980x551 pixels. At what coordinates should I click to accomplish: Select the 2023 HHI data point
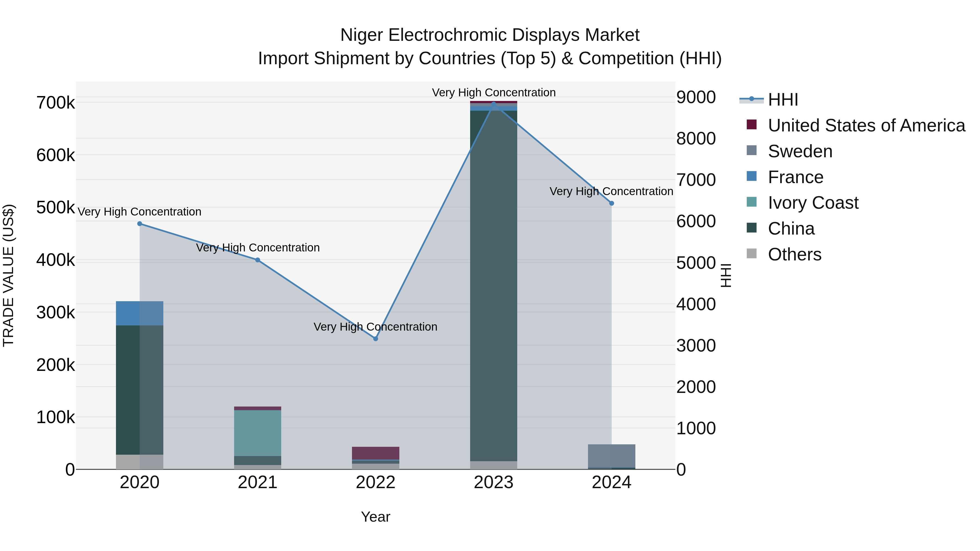[x=494, y=104]
